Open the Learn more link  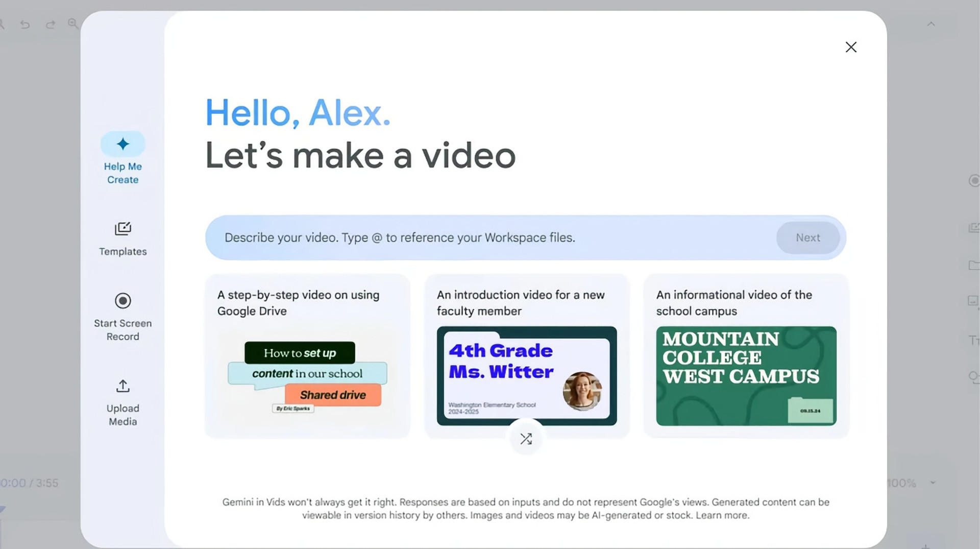721,515
